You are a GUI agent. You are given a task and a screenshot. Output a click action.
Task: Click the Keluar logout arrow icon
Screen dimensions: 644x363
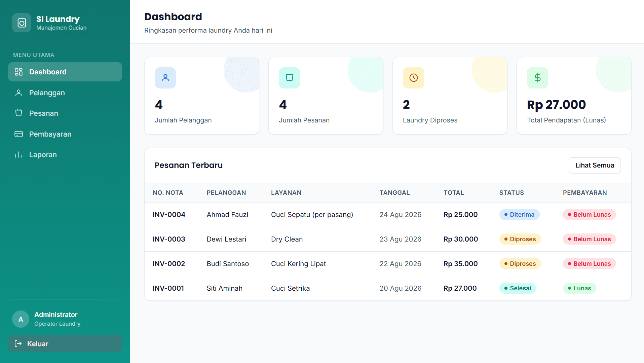coord(18,343)
